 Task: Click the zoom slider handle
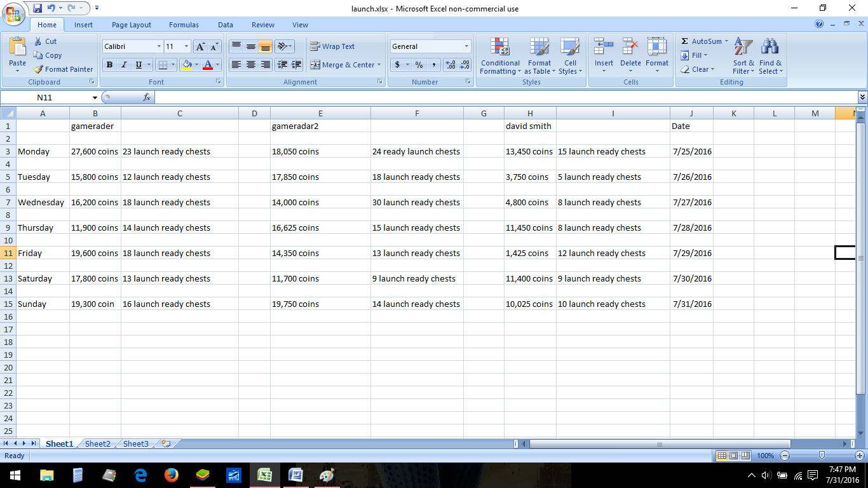[822, 456]
